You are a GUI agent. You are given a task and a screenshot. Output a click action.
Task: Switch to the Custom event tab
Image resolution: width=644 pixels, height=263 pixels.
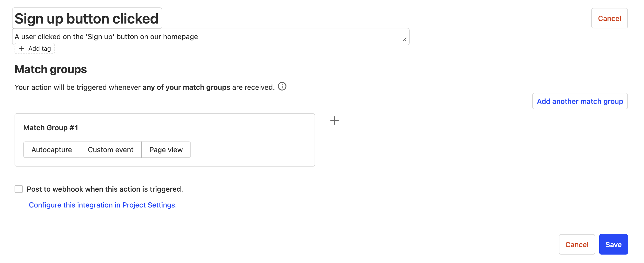click(111, 150)
